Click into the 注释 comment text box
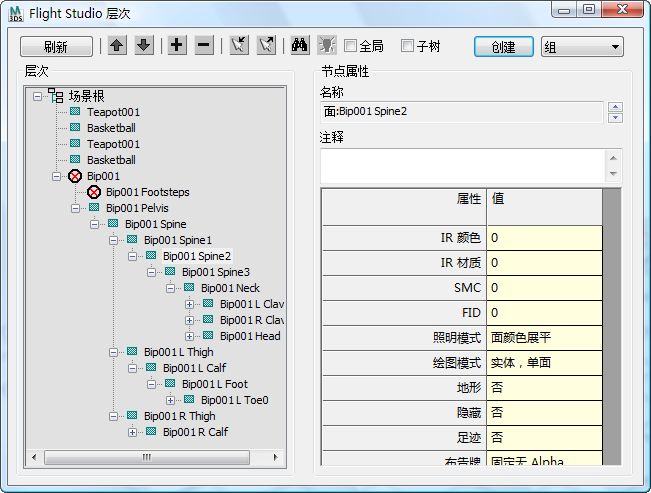Screen dimensions: 651x493 point(463,166)
